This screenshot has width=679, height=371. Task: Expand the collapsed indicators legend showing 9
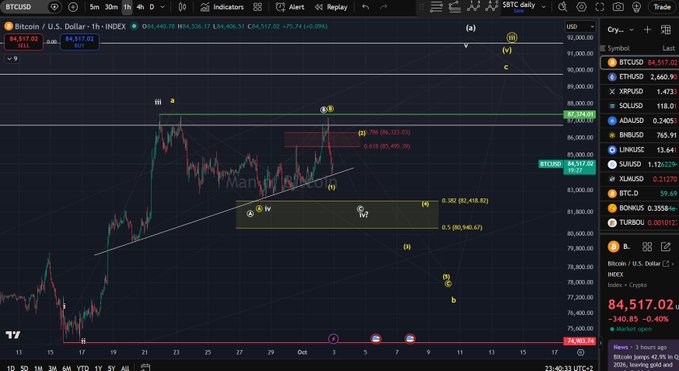(13, 58)
